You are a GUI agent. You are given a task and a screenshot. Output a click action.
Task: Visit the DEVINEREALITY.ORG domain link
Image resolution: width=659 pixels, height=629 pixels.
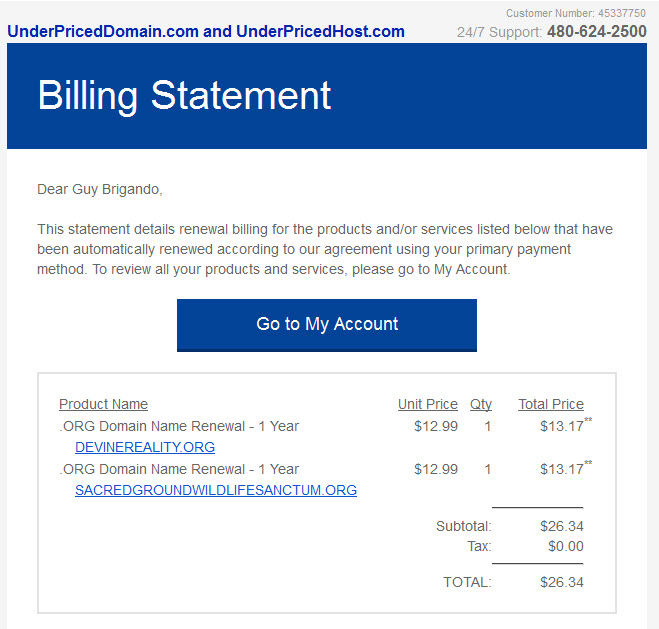click(145, 447)
